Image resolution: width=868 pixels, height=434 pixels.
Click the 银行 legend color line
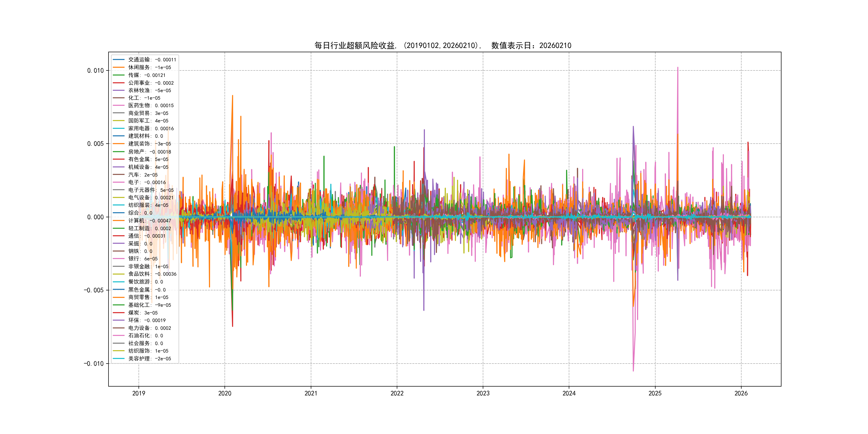pos(118,259)
